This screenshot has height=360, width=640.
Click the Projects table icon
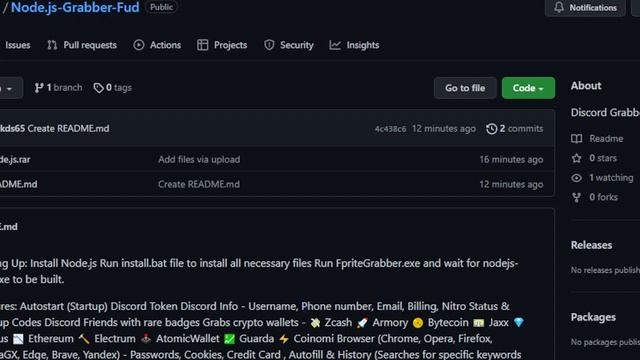tap(202, 45)
